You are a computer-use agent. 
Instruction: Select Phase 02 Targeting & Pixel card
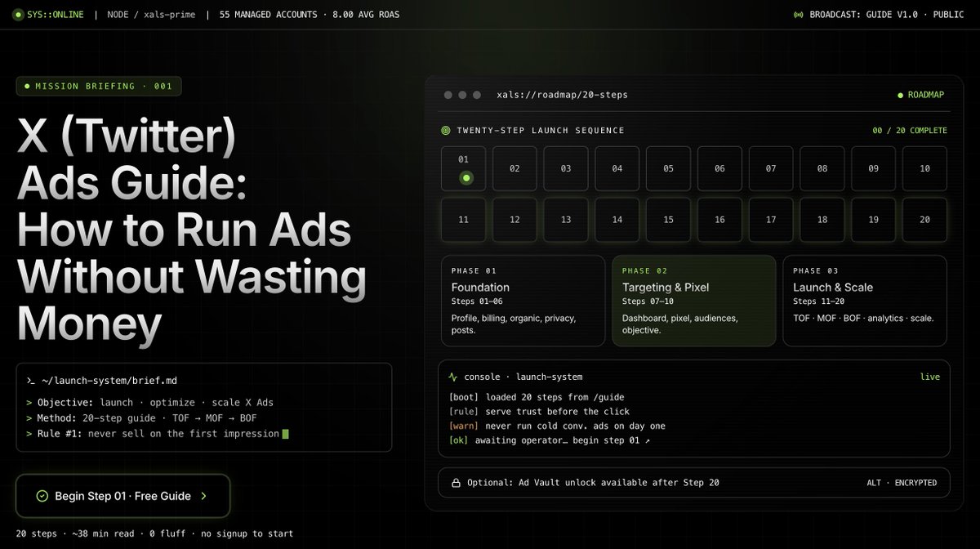[x=694, y=301]
